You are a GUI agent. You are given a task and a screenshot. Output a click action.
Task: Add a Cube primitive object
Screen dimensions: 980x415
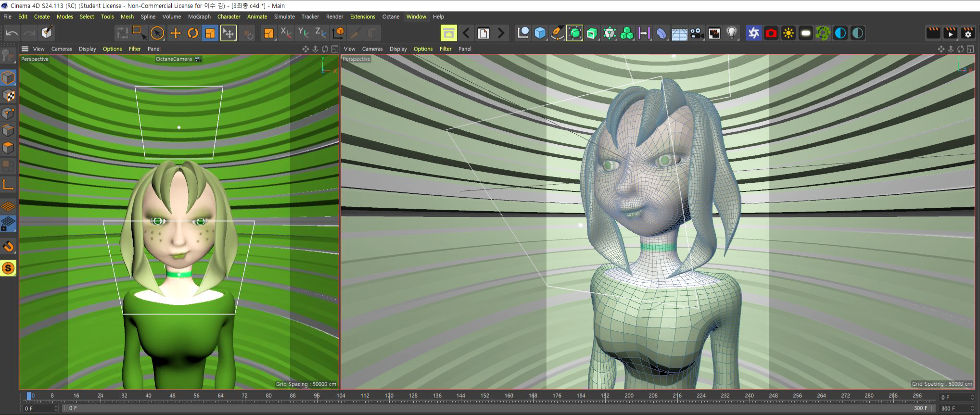pos(540,33)
